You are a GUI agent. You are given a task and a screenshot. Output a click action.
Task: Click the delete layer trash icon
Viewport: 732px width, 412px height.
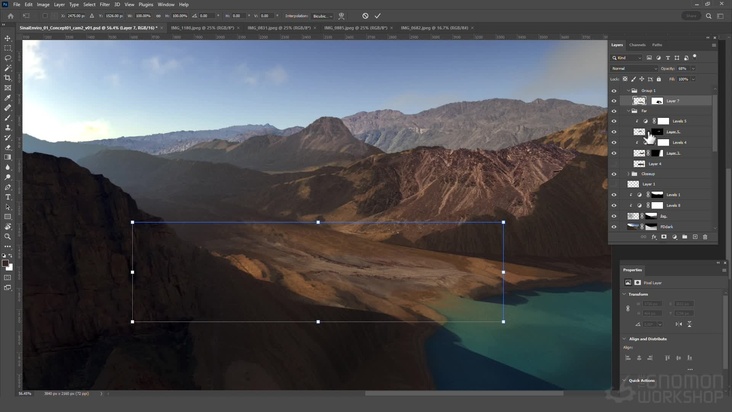705,237
